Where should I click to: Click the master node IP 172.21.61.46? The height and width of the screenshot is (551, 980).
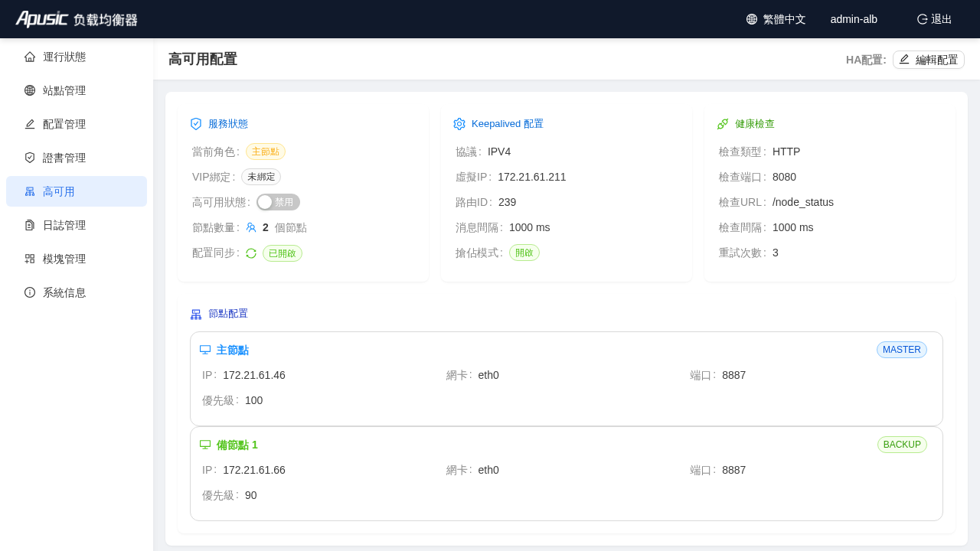point(254,375)
